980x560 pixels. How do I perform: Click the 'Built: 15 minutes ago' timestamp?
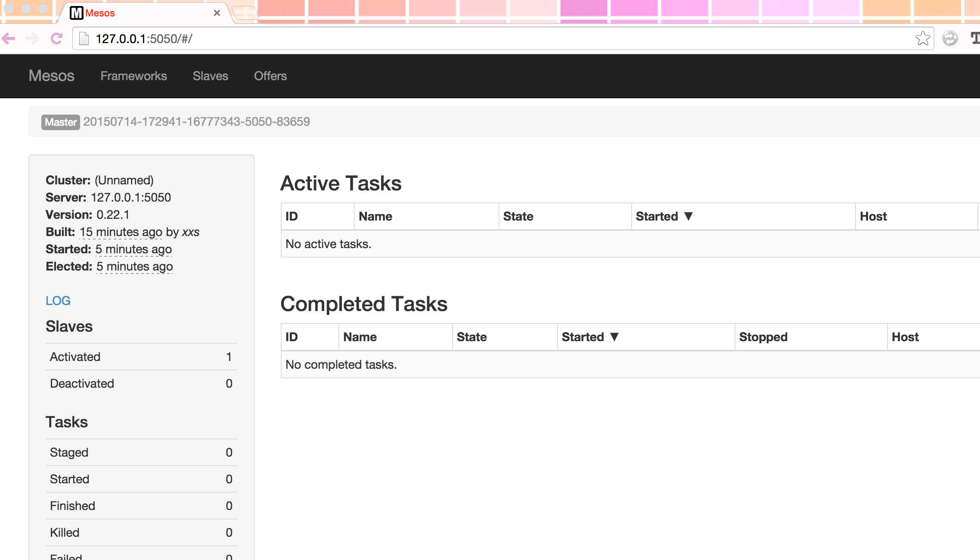[x=121, y=232]
